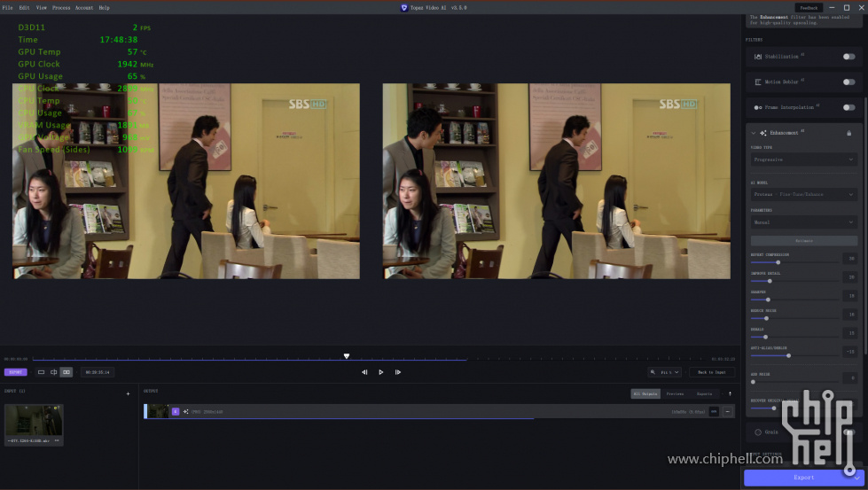Open the File menu
868x490 pixels.
(x=8, y=8)
